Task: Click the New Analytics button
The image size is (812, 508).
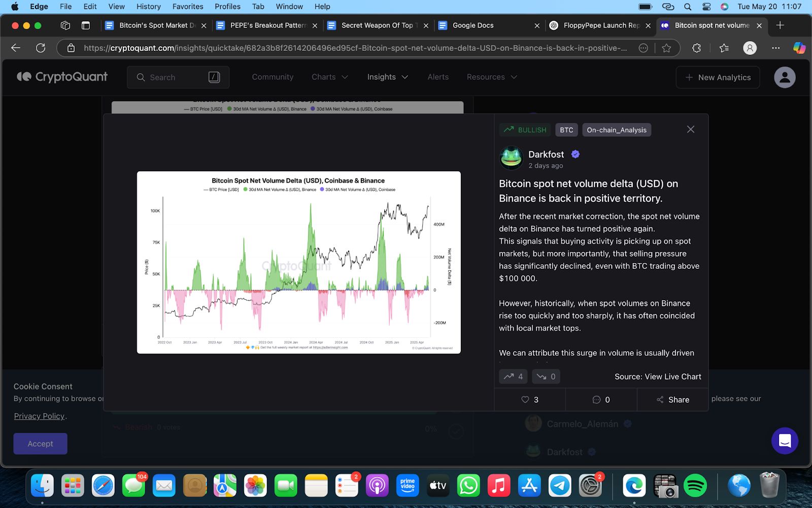Action: [718, 77]
